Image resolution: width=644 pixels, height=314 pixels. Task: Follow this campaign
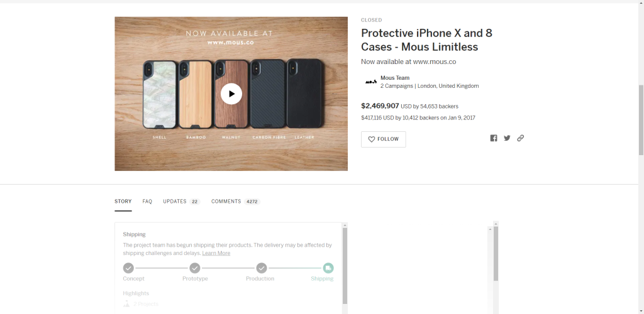[x=383, y=139]
